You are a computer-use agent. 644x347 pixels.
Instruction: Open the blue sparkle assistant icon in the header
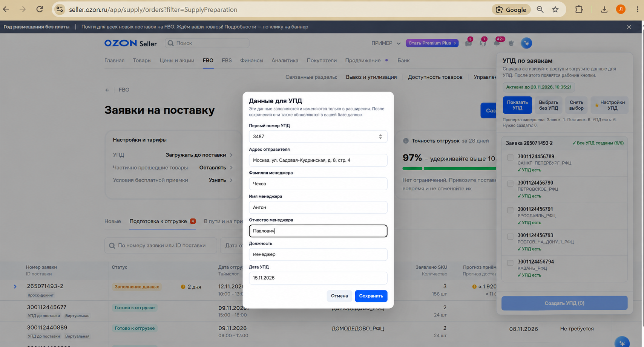point(526,43)
